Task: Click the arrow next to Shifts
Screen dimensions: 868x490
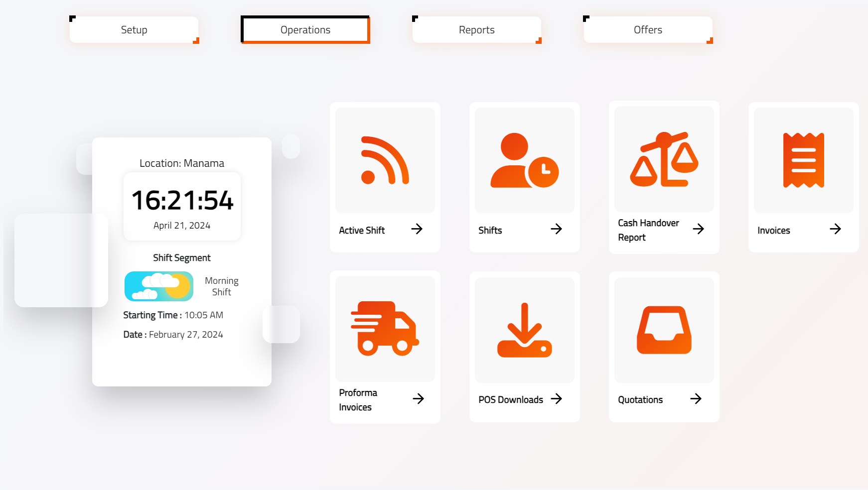Action: tap(557, 229)
